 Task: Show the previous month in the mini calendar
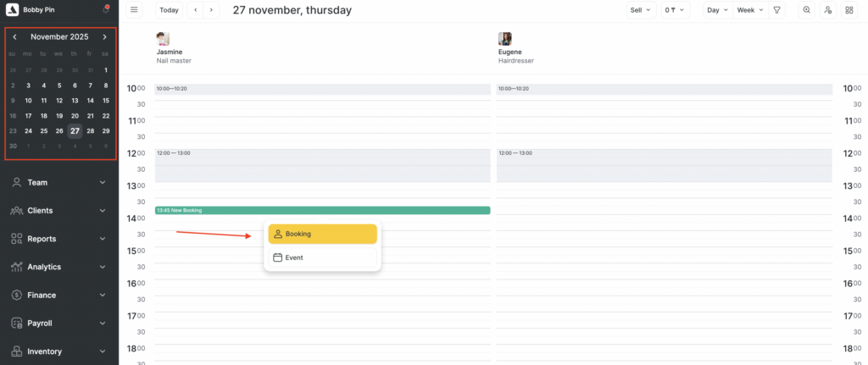click(x=14, y=37)
